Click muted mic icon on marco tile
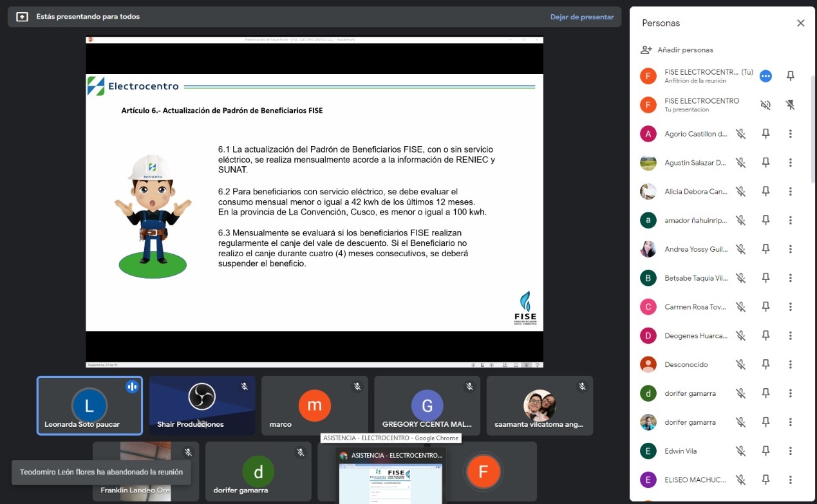 (357, 387)
